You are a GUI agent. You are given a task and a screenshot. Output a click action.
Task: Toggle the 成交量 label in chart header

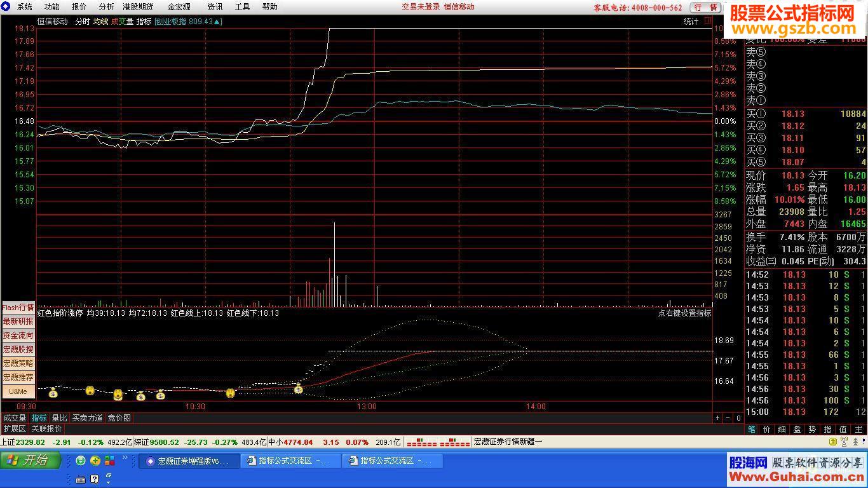pos(122,22)
